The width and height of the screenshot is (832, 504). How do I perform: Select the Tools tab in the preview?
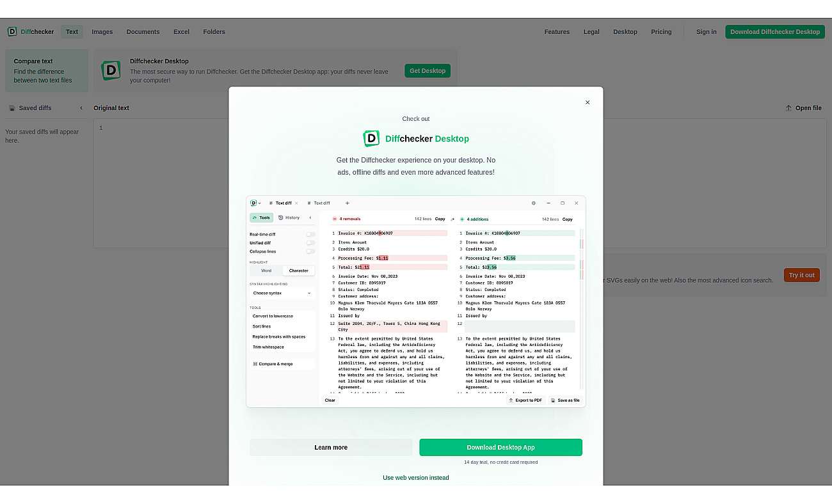point(261,217)
